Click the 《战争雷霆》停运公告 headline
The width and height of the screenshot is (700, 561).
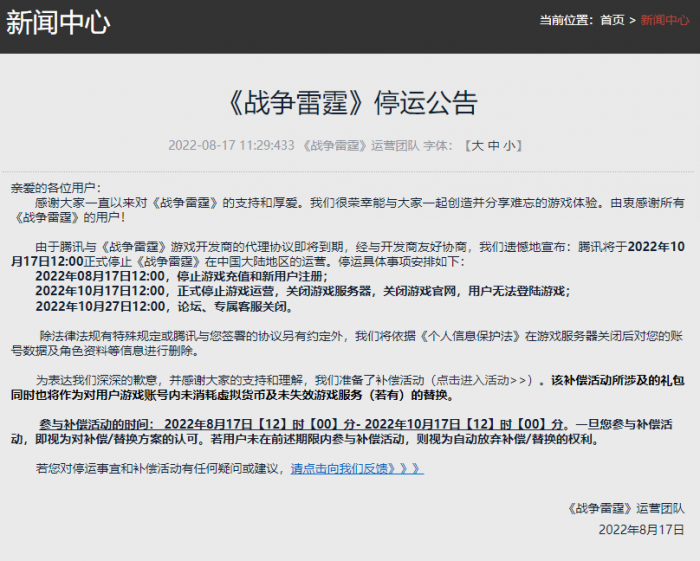coord(350,103)
